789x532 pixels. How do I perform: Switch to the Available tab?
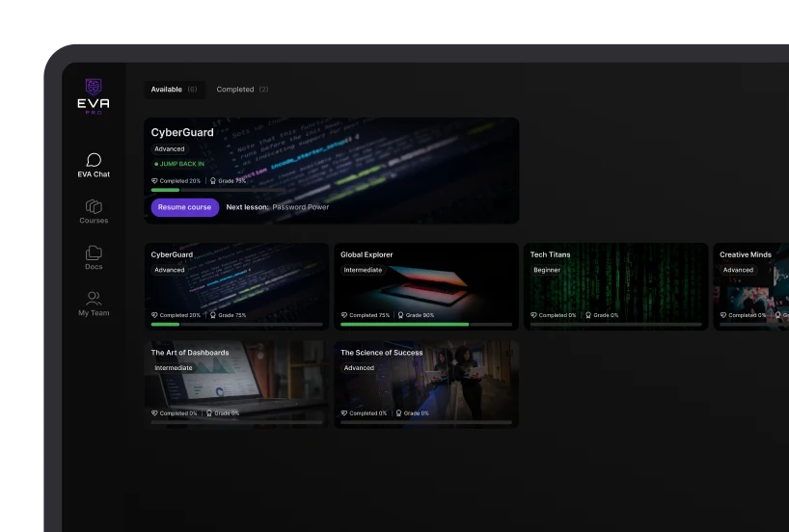click(175, 90)
